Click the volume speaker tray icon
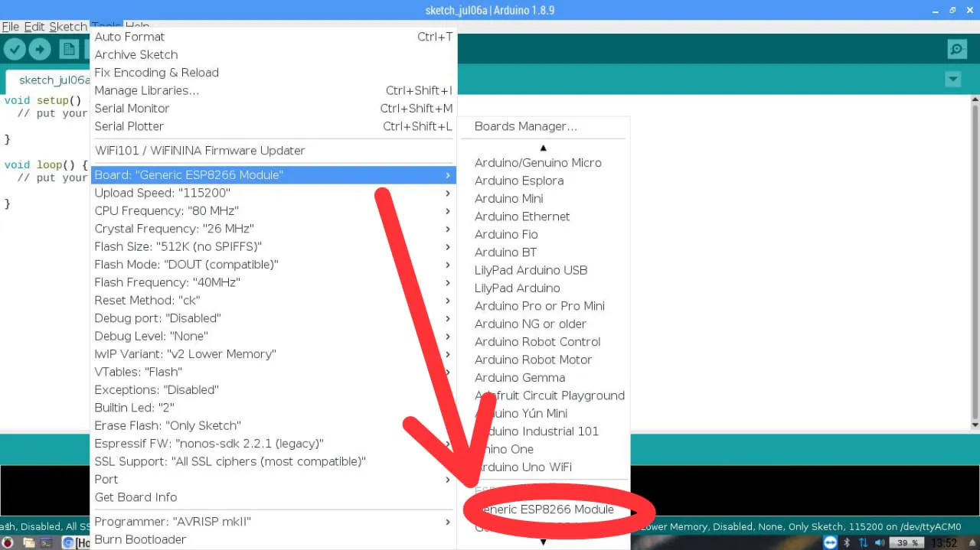Viewport: 980px width, 550px height. click(880, 542)
